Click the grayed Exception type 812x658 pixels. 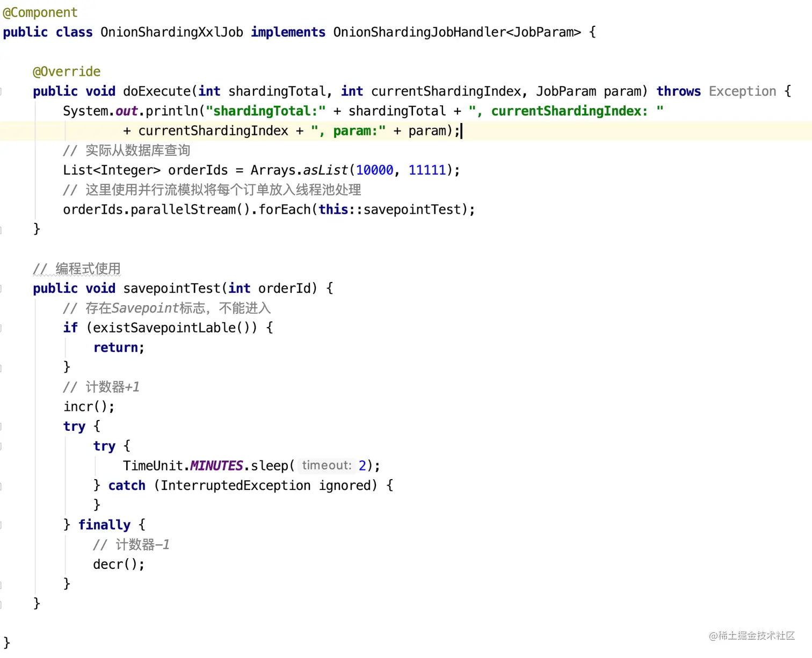tap(742, 91)
